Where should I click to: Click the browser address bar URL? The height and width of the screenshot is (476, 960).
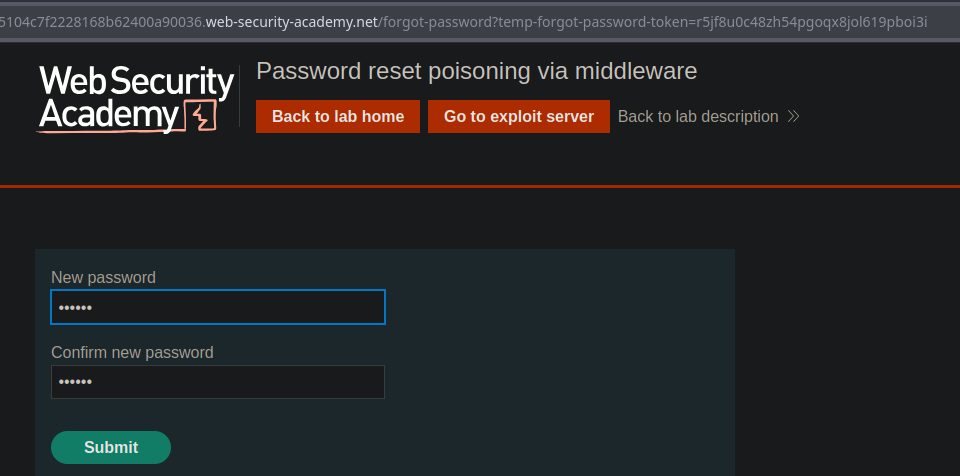pos(460,22)
